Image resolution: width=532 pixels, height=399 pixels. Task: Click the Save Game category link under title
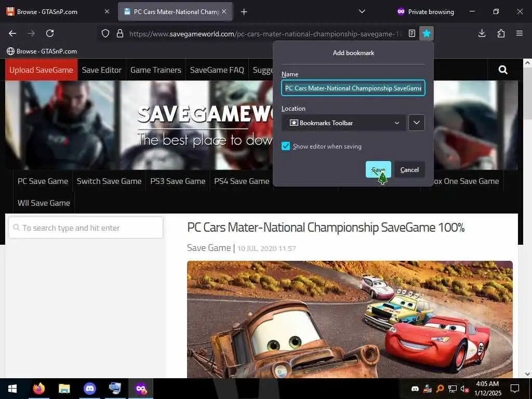[x=209, y=248]
